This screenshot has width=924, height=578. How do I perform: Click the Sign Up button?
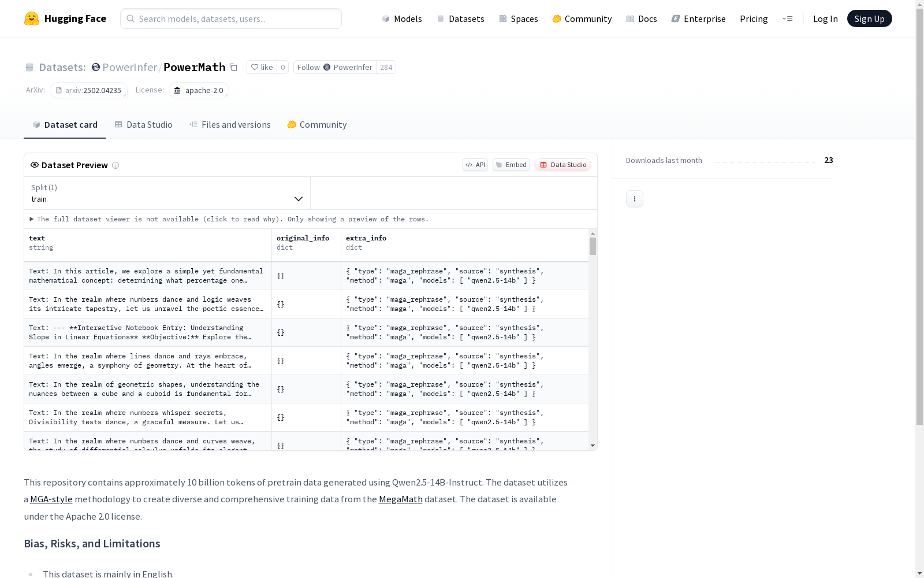pos(869,18)
